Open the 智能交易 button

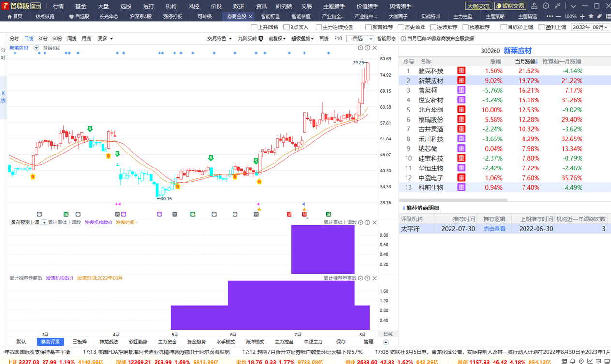509,6
